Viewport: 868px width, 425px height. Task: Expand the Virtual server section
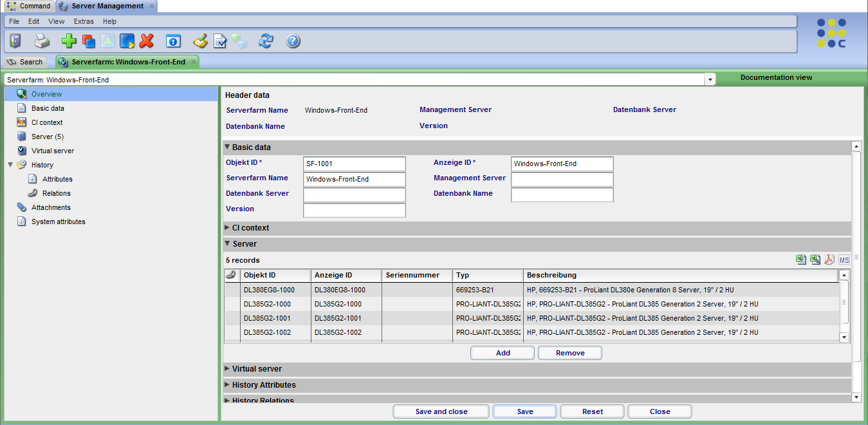(x=227, y=369)
